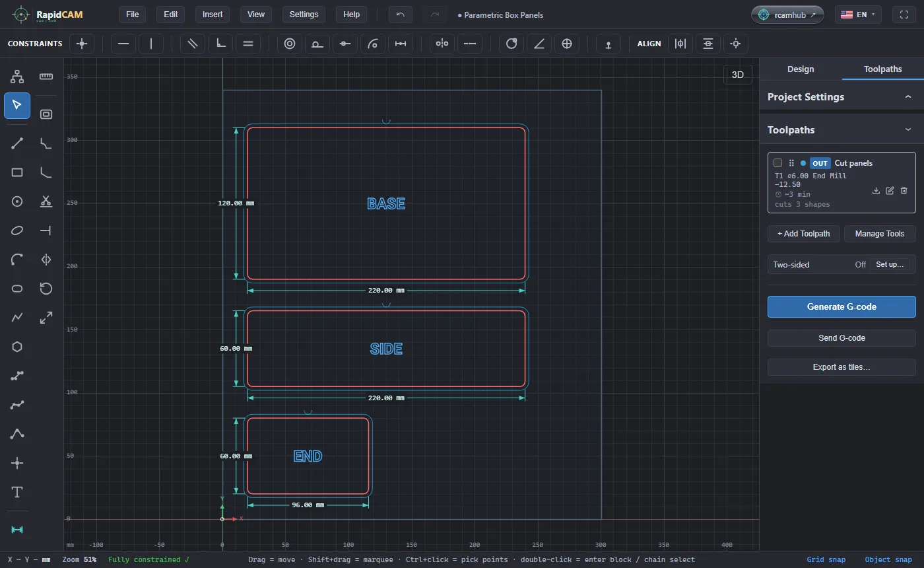924x568 pixels.
Task: Collapse the Project Settings section
Action: [x=908, y=97]
